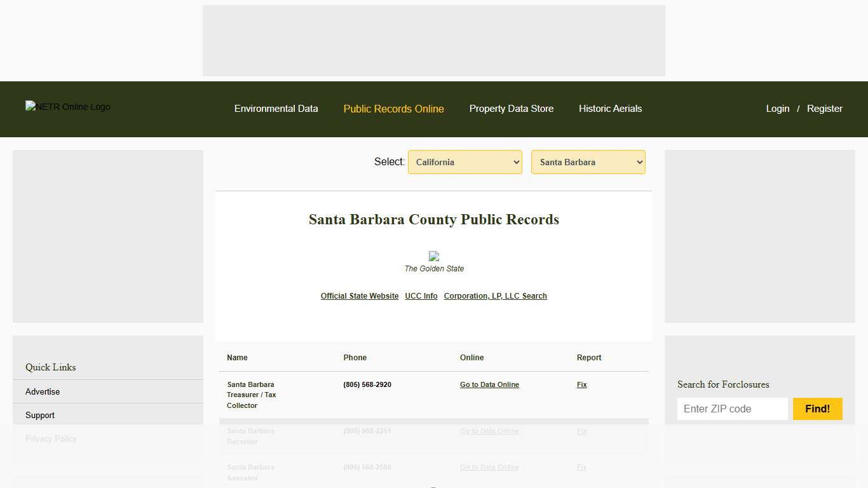Click Fix next to Santa Barbara Recorder
This screenshot has width=868, height=488.
point(581,431)
